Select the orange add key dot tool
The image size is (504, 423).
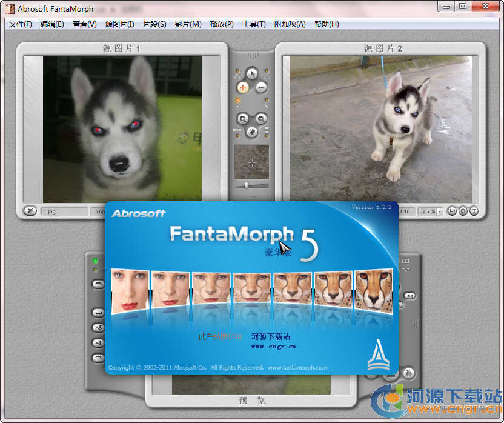[x=242, y=88]
